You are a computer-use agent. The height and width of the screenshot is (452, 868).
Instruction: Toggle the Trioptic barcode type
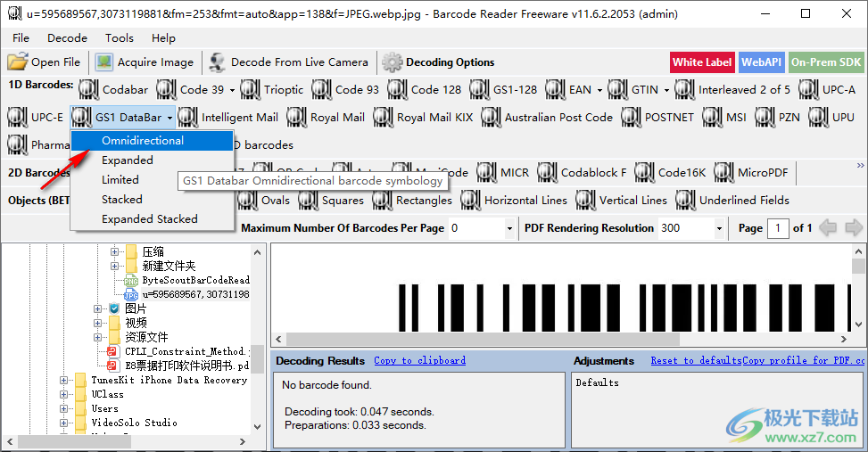[x=272, y=90]
